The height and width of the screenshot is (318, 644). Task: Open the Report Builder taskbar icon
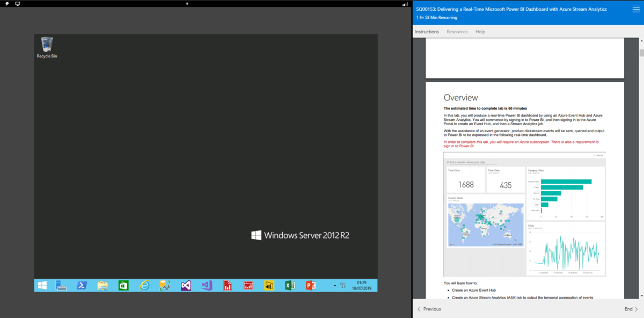tap(228, 285)
